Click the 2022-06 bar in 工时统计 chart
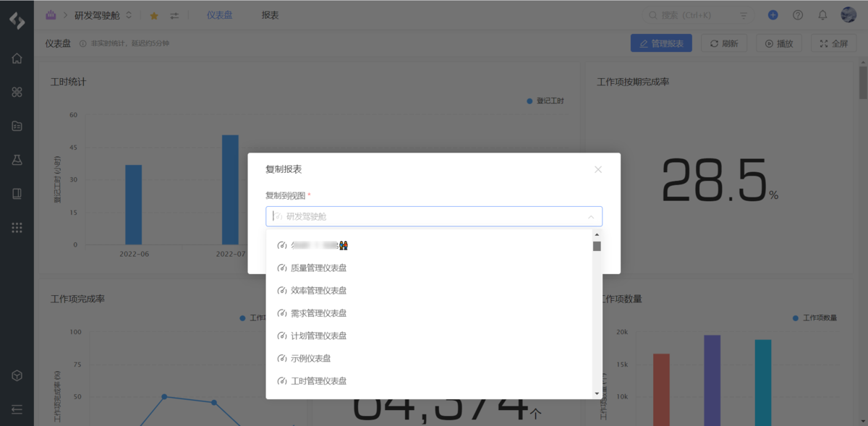 pyautogui.click(x=134, y=205)
